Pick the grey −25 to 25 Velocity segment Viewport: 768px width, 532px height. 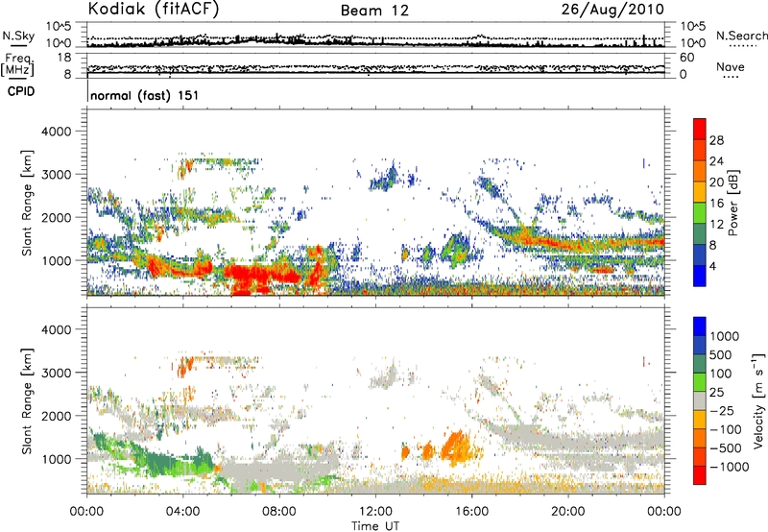[x=700, y=400]
